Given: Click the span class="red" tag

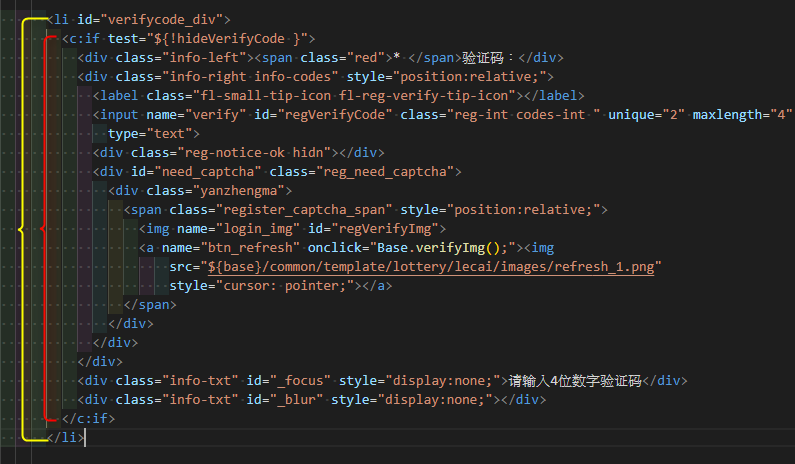Looking at the screenshot, I should [x=322, y=58].
